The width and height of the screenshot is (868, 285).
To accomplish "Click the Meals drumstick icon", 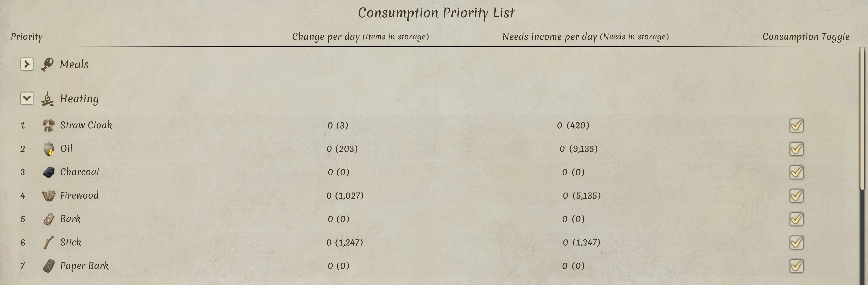I will coord(47,64).
